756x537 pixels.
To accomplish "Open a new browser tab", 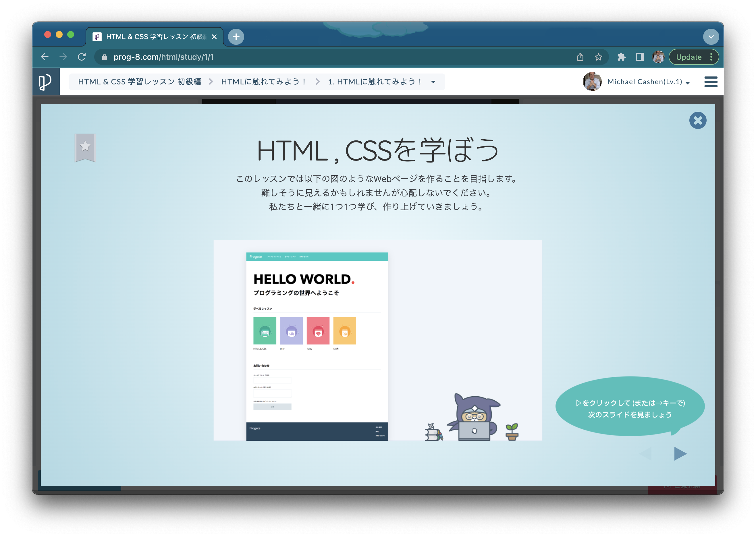I will click(236, 37).
